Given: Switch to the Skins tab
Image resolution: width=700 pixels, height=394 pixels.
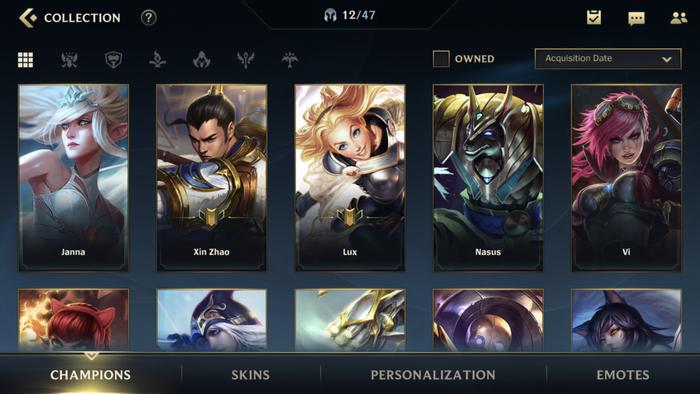Looking at the screenshot, I should point(250,375).
